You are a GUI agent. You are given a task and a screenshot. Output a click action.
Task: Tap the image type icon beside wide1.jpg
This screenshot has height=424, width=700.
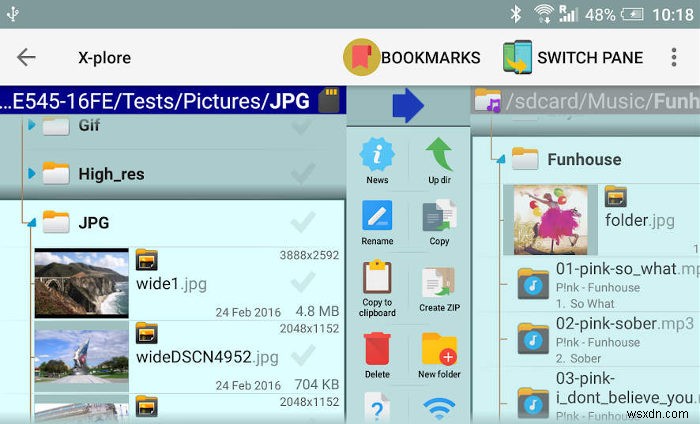pyautogui.click(x=147, y=260)
